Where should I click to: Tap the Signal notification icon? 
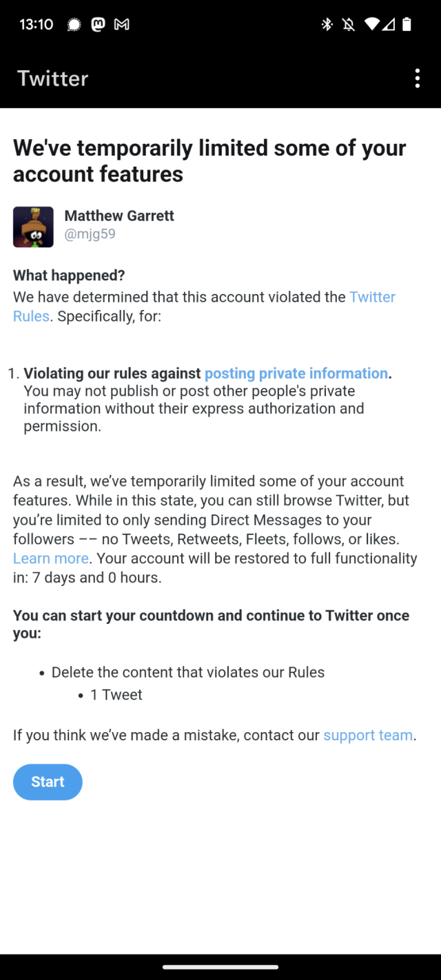pyautogui.click(x=74, y=24)
